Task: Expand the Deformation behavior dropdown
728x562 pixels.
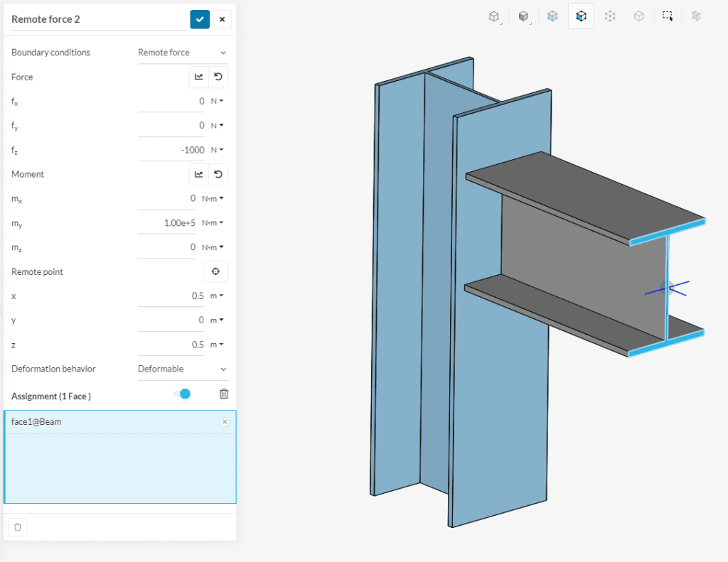Action: point(182,369)
